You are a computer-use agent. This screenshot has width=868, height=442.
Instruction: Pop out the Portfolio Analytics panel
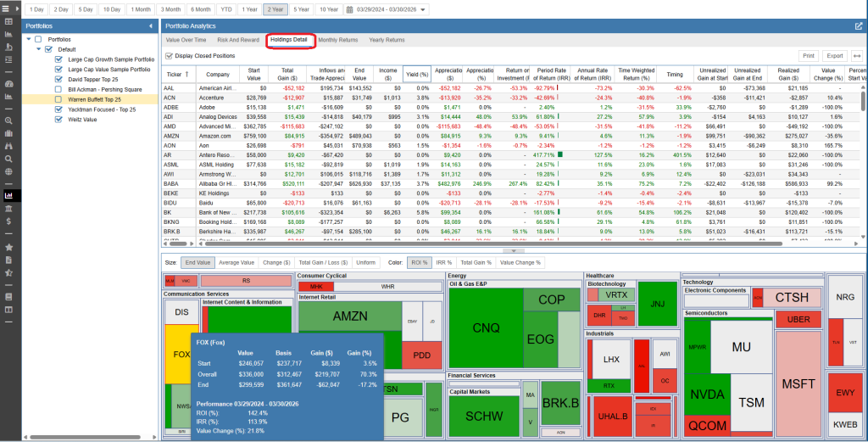[859, 26]
